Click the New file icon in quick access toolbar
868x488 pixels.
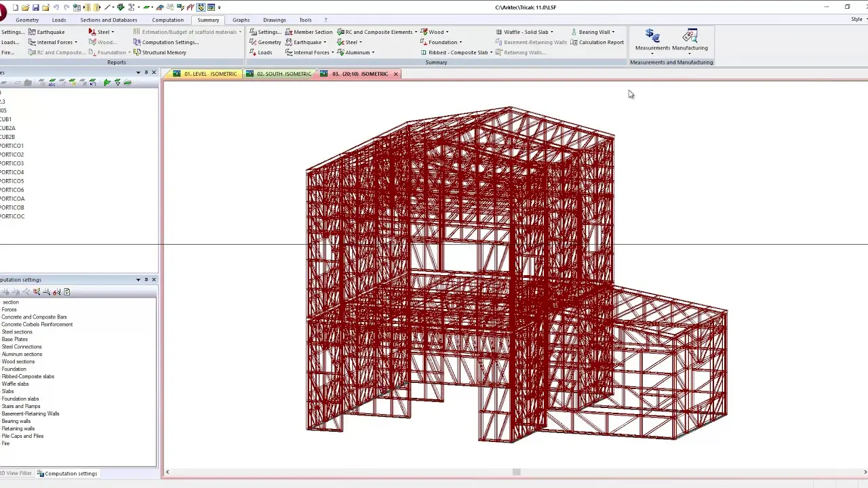pos(16,7)
